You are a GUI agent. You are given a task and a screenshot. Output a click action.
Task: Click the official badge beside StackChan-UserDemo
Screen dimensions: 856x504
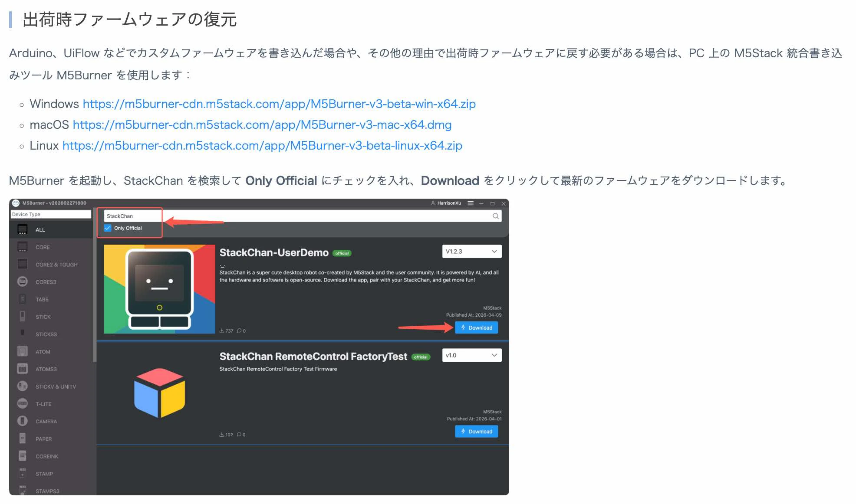(x=342, y=253)
